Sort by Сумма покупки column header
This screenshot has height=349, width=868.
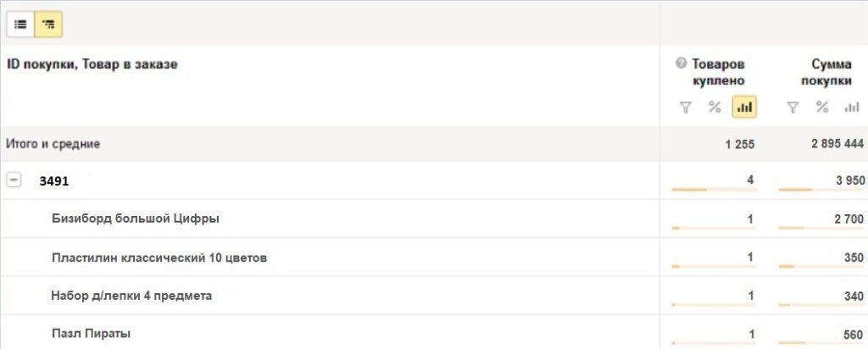[x=831, y=73]
